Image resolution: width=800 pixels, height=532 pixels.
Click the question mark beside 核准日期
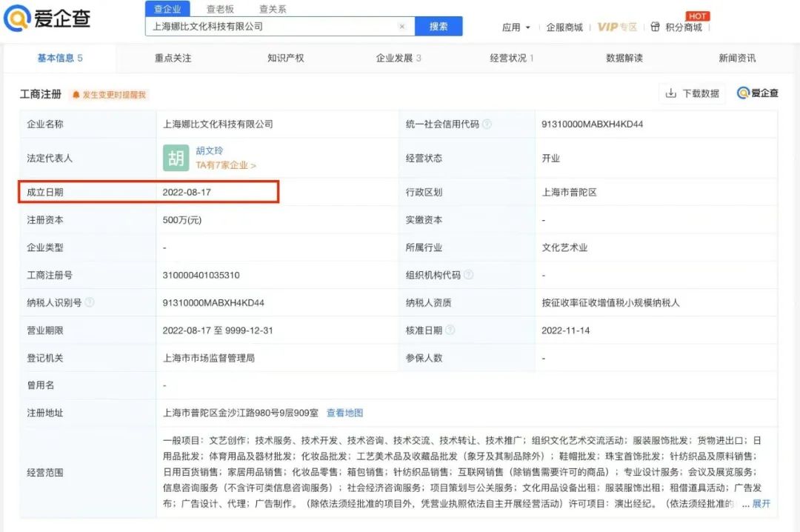tap(450, 330)
